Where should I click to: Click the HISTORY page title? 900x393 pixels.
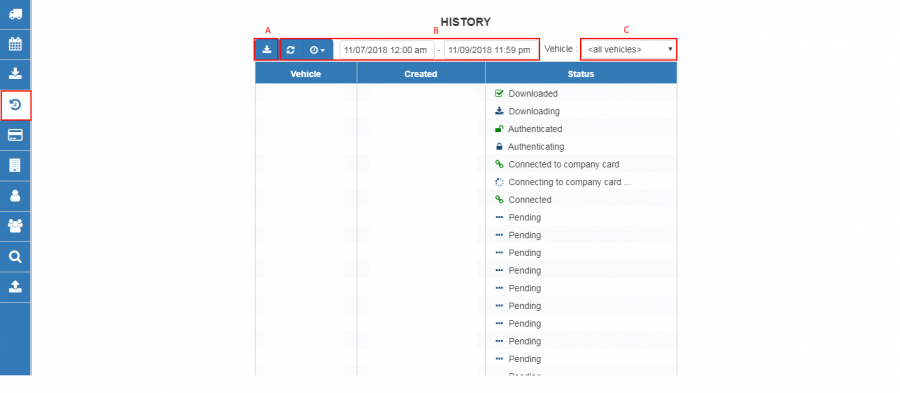(465, 22)
